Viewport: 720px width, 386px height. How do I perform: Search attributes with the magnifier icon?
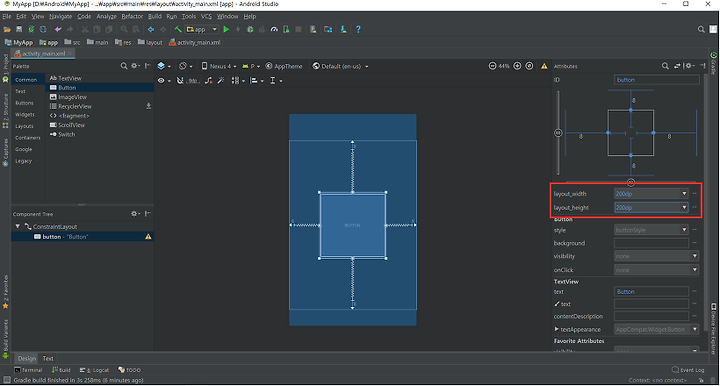tap(665, 66)
